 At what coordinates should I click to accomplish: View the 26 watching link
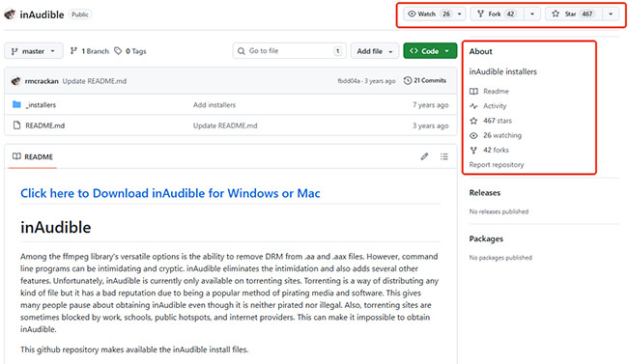pos(502,135)
